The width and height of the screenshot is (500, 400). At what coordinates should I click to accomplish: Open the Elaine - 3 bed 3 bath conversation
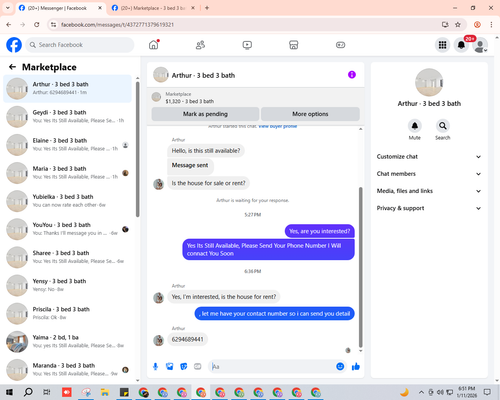click(x=67, y=144)
